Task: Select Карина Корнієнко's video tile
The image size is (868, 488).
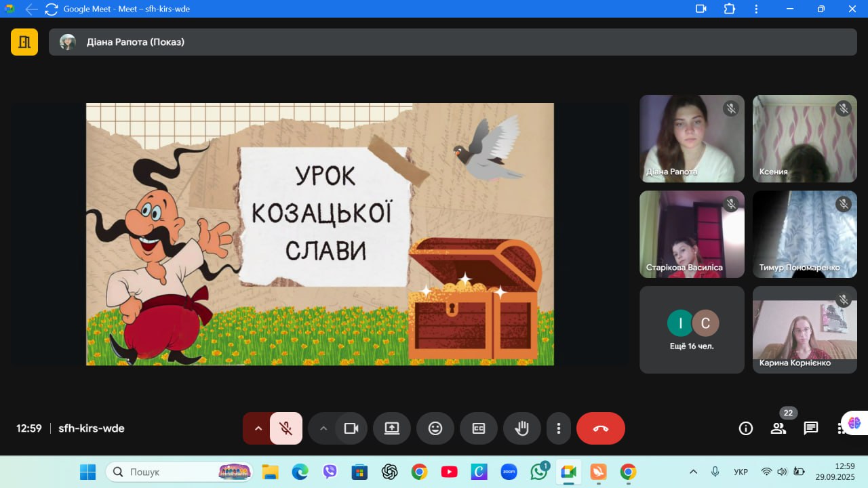Action: [x=804, y=330]
